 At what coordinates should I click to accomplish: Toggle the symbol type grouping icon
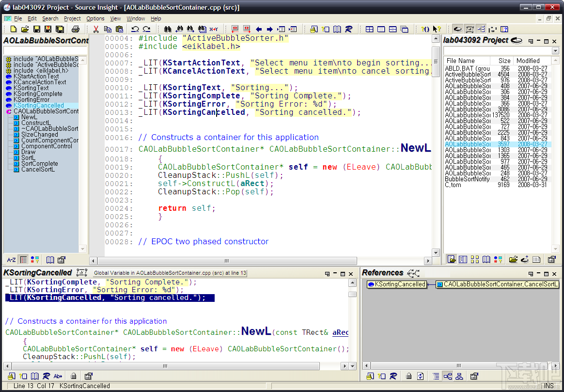[34, 259]
